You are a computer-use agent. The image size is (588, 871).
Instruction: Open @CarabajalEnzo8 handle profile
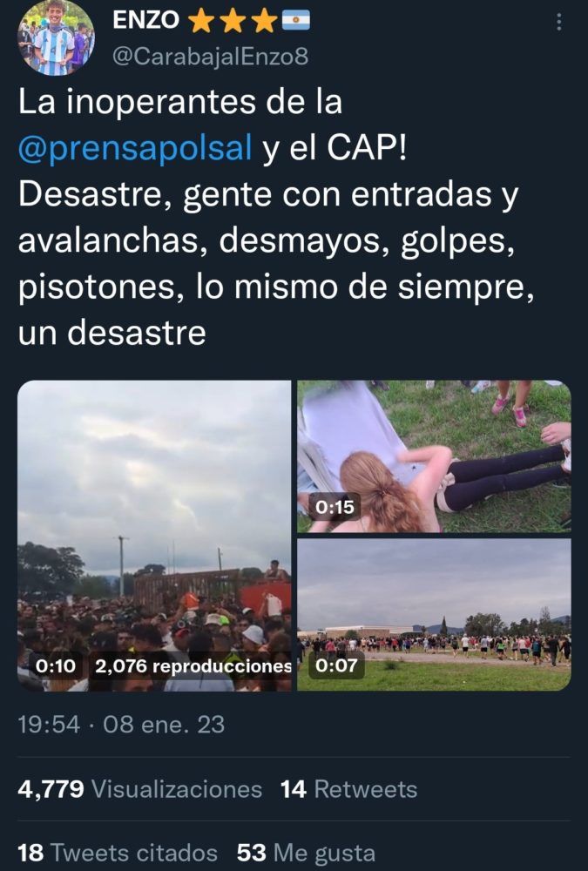pyautogui.click(x=210, y=56)
